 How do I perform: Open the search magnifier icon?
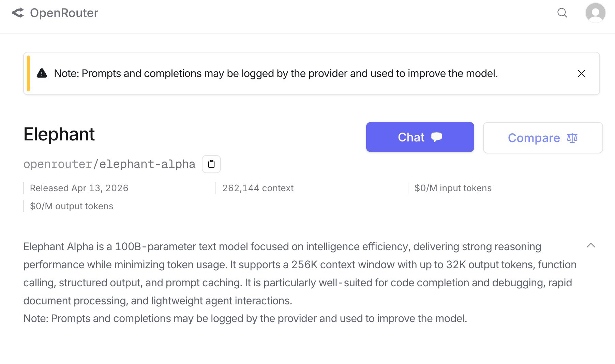click(562, 13)
